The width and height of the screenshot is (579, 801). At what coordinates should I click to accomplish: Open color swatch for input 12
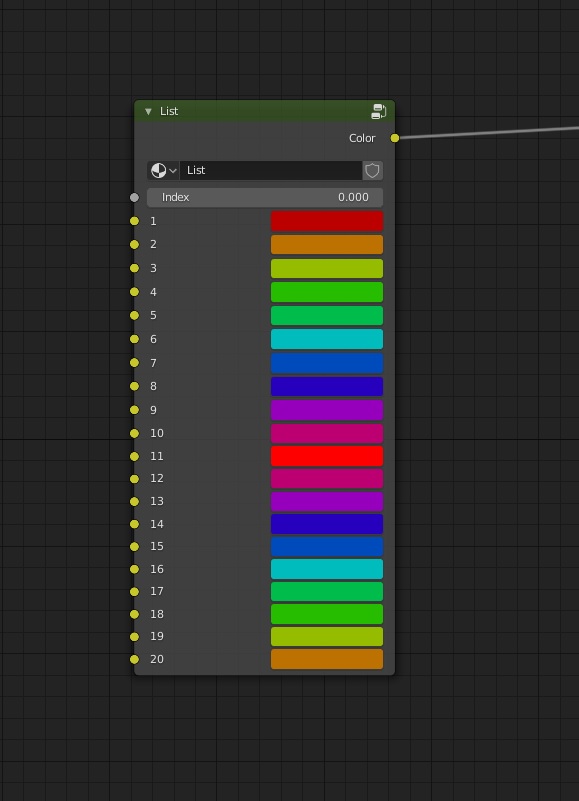click(327, 479)
